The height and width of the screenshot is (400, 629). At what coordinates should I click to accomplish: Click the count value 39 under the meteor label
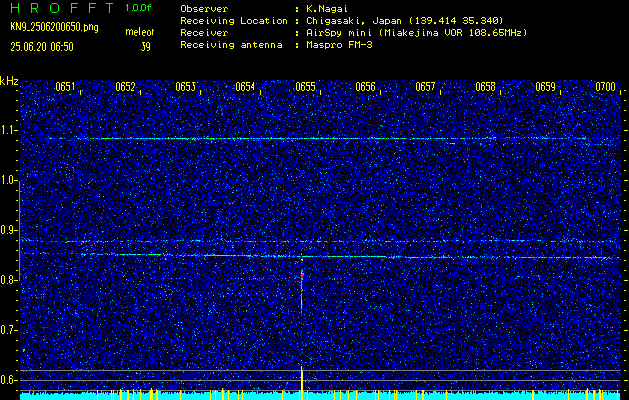(x=146, y=47)
